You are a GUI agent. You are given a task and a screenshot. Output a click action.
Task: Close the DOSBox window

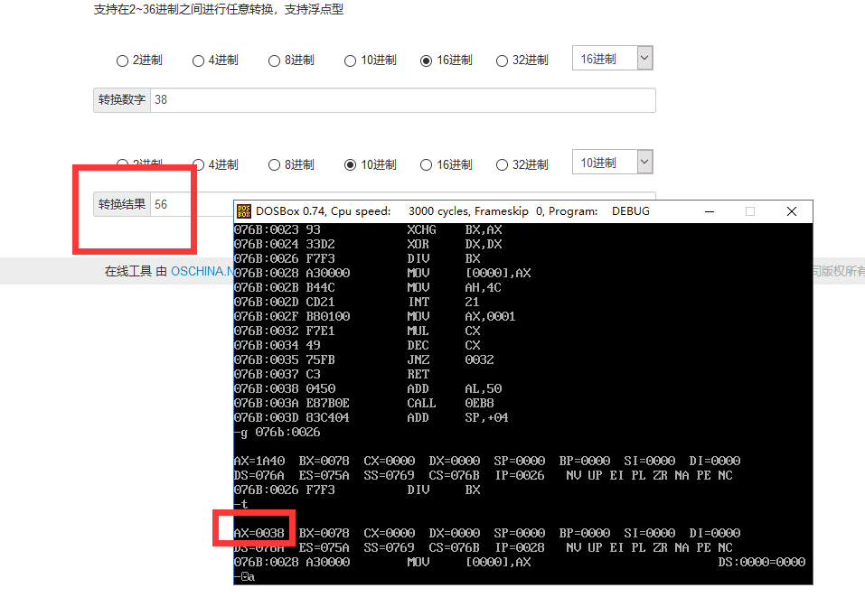click(792, 211)
